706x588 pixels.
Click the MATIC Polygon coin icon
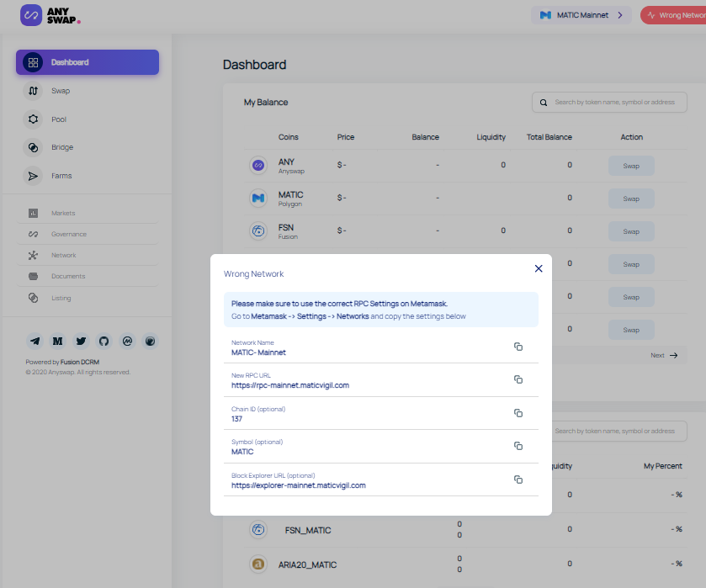click(x=258, y=198)
